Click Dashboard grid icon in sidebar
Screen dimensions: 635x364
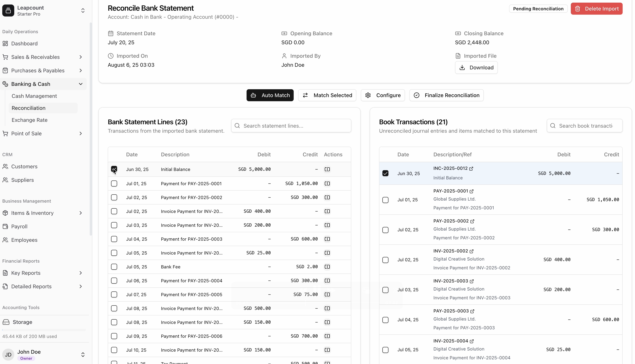click(x=5, y=43)
